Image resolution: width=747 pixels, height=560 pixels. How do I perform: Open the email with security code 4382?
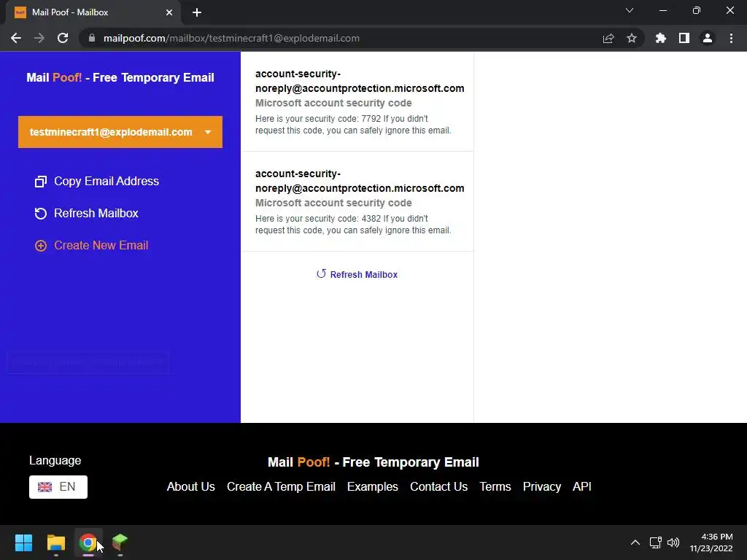coord(357,201)
